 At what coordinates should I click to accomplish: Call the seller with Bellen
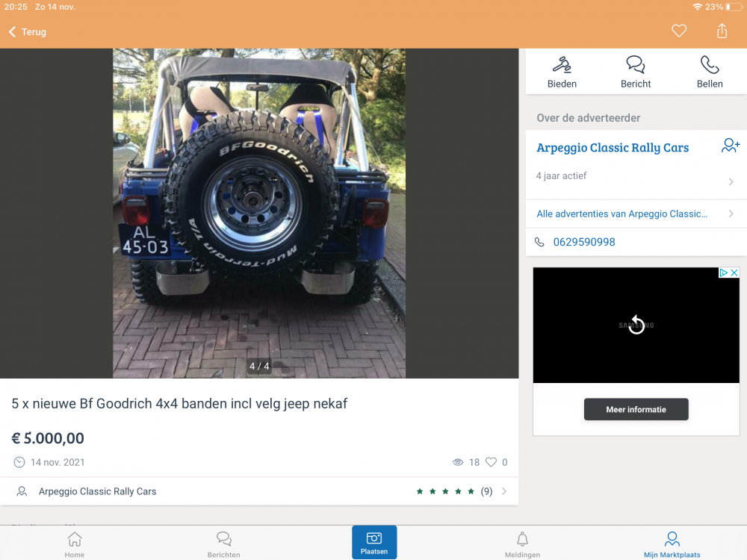point(710,72)
